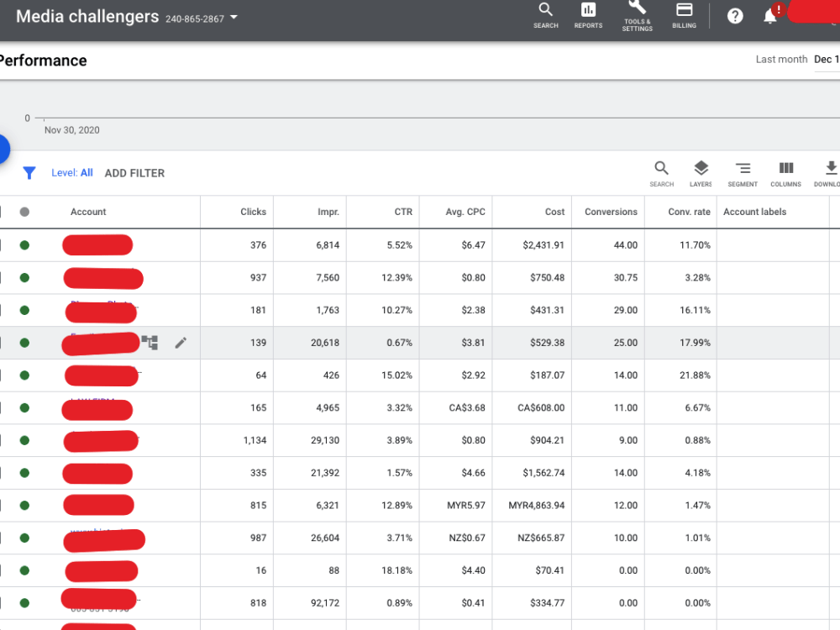Viewport: 840px width, 630px height.
Task: Click the cost value $2,431.91
Action: tap(543, 244)
